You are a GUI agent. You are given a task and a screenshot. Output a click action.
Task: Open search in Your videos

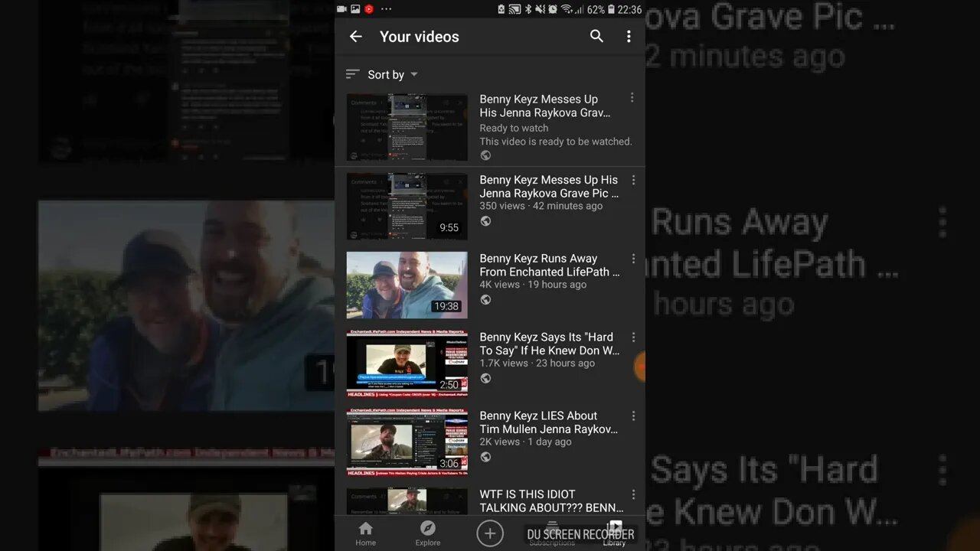[x=596, y=36]
